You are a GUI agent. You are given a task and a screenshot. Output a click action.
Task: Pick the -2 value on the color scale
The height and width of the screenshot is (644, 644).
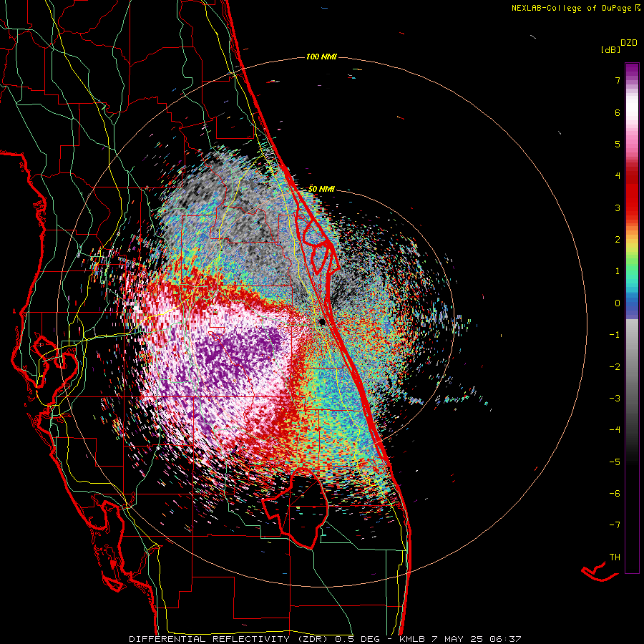(x=615, y=366)
